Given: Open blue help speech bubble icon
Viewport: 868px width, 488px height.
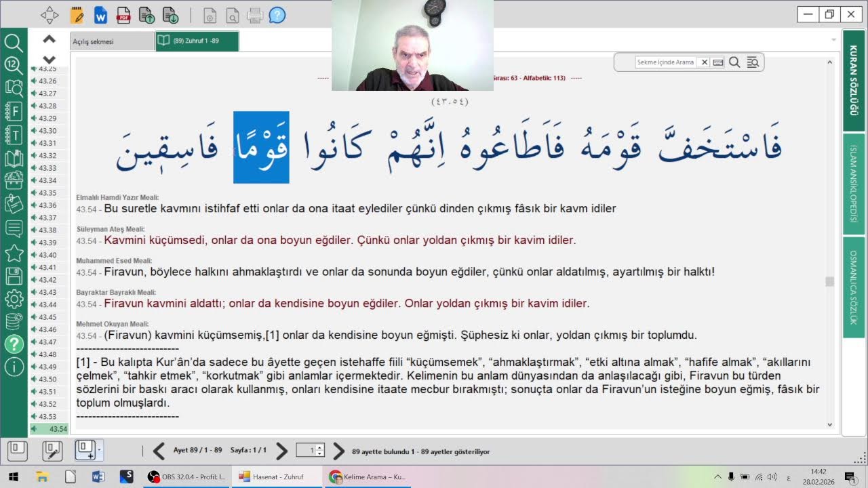Looking at the screenshot, I should [x=277, y=15].
